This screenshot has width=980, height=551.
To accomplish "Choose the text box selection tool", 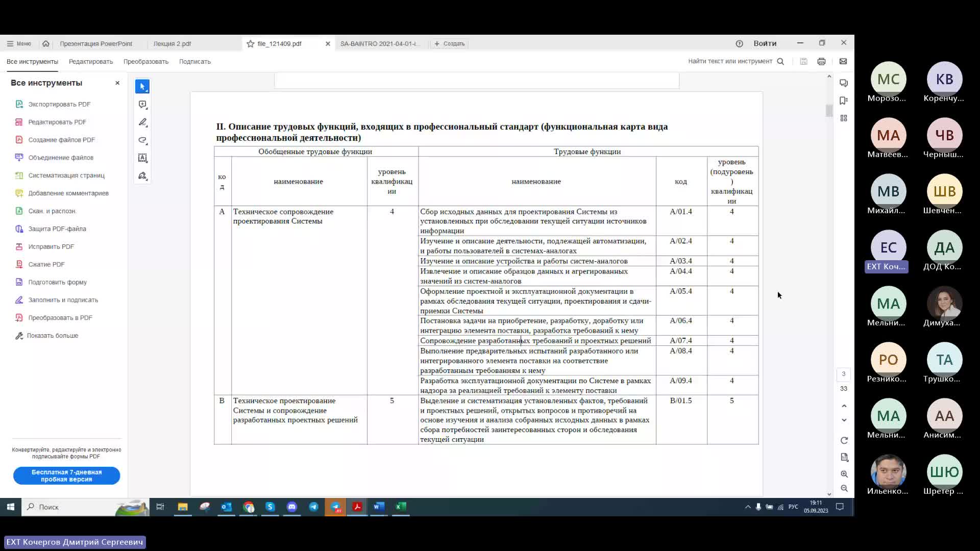I will (142, 158).
